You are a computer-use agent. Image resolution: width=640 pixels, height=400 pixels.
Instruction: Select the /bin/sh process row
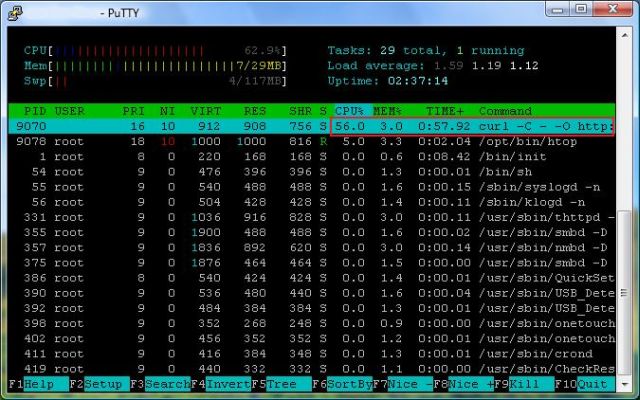click(x=311, y=172)
